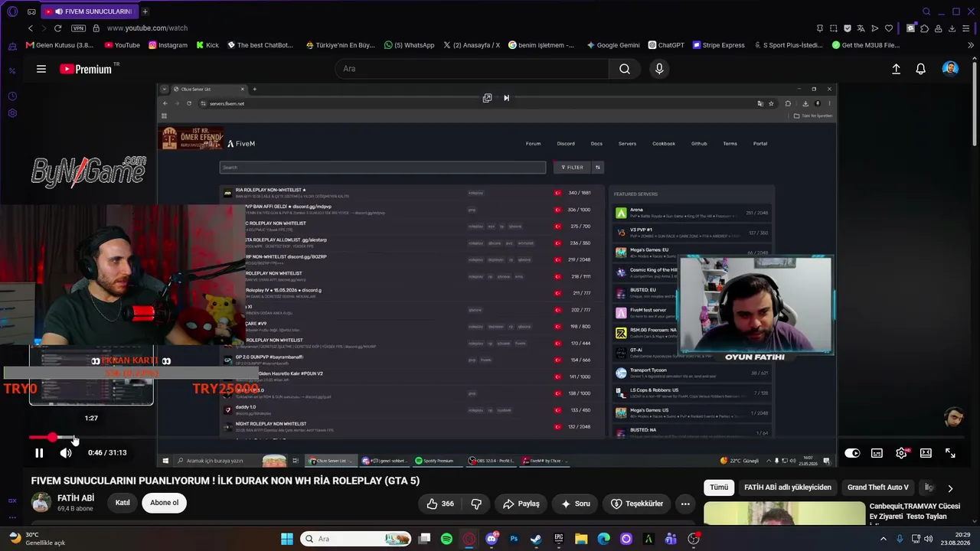Select 'FATİH ABİ adlı yükleyiciden' chip
The height and width of the screenshot is (551, 980).
coord(787,487)
